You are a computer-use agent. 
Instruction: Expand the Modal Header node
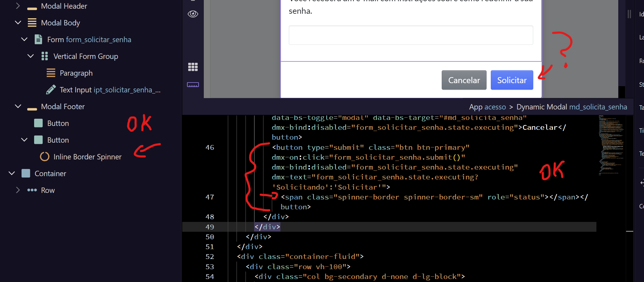[18, 6]
